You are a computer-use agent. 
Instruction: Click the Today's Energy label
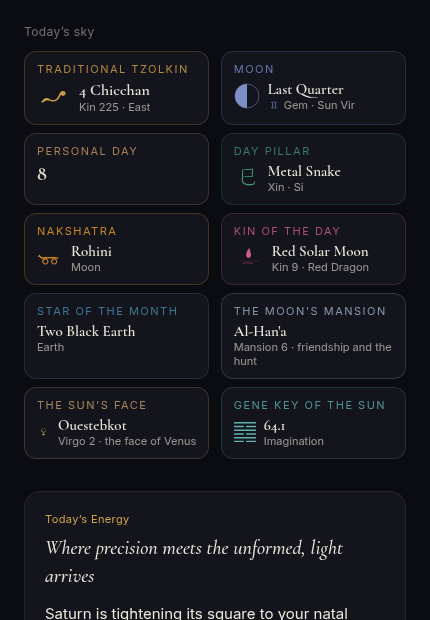[87, 519]
